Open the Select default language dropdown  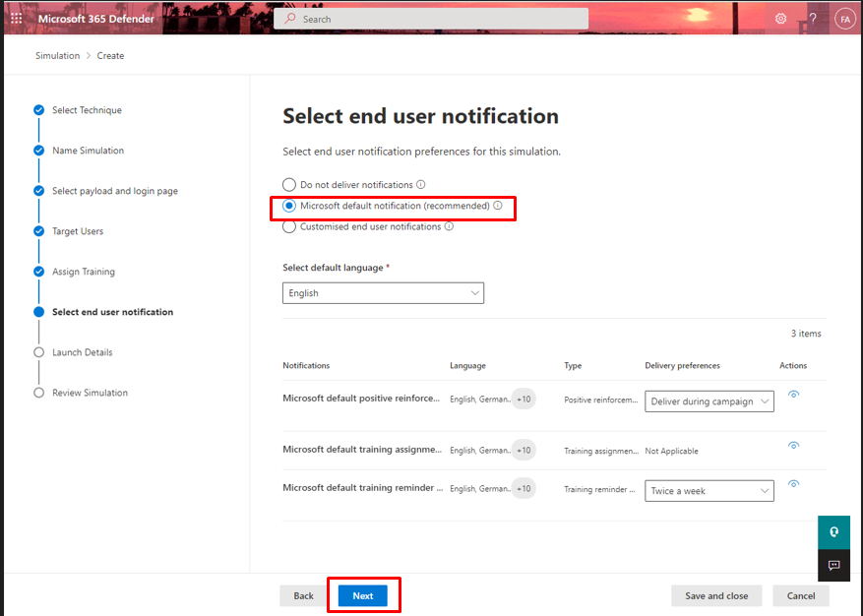pyautogui.click(x=383, y=292)
